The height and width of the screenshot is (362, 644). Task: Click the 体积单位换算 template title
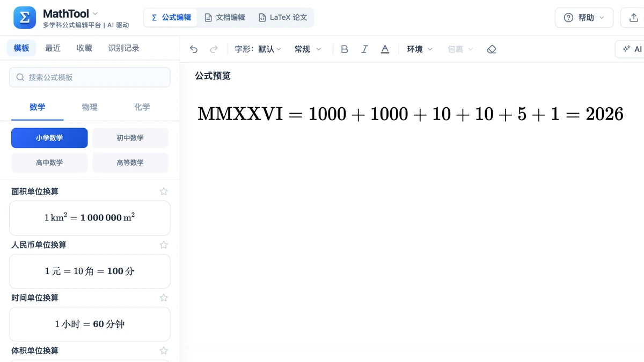tap(35, 351)
